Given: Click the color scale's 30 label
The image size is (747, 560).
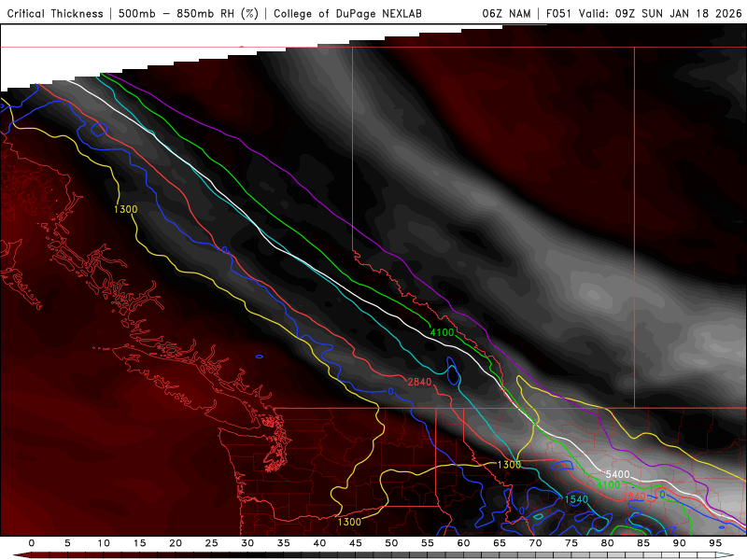Looking at the screenshot, I should 247,543.
